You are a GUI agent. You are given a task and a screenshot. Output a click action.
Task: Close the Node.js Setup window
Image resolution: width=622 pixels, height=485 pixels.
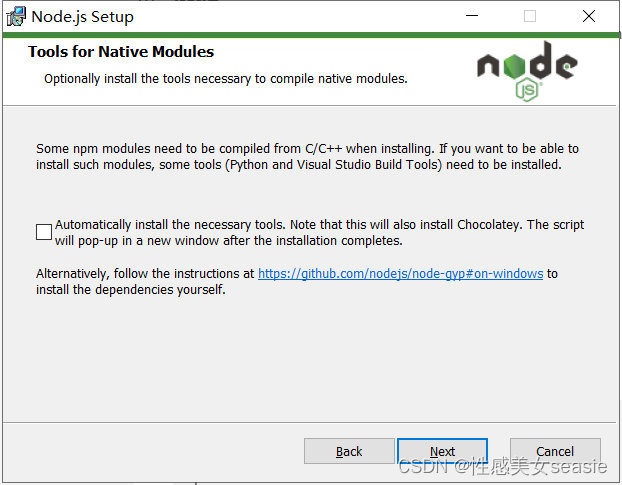coord(589,16)
